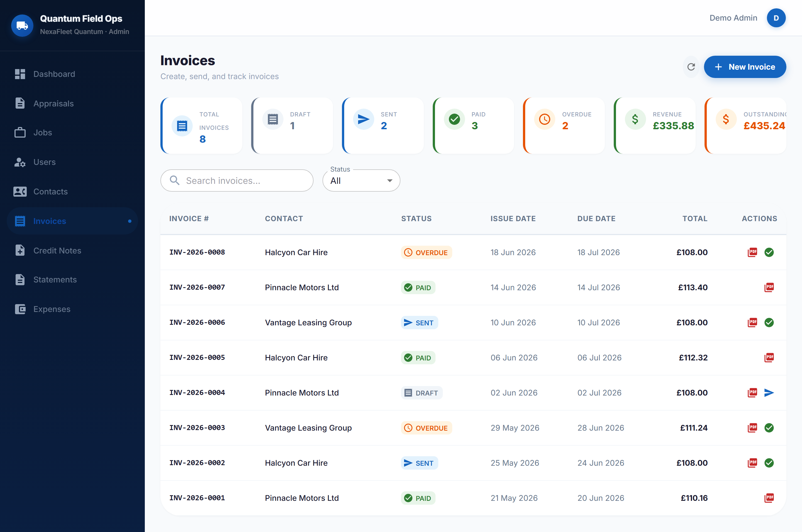This screenshot has width=802, height=532.
Task: Select Invoices in sidebar
Action: [x=72, y=221]
